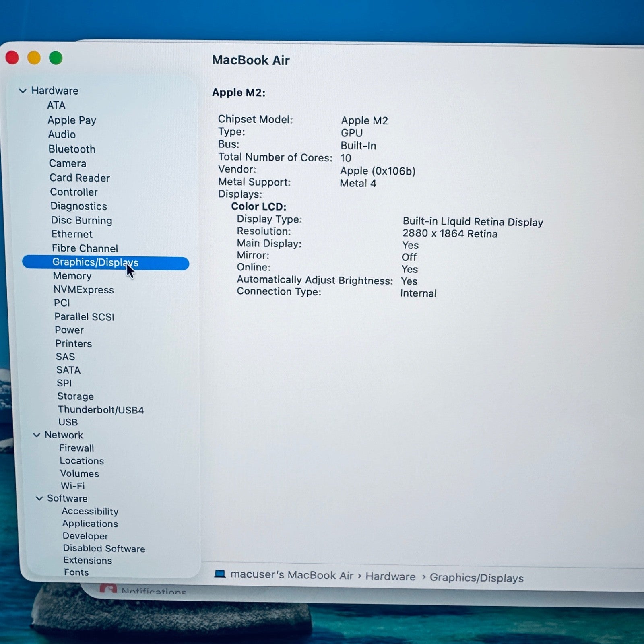Viewport: 644px width, 644px height.
Task: Select Thunderbolt/USB4 from the sidebar
Action: pos(101,409)
